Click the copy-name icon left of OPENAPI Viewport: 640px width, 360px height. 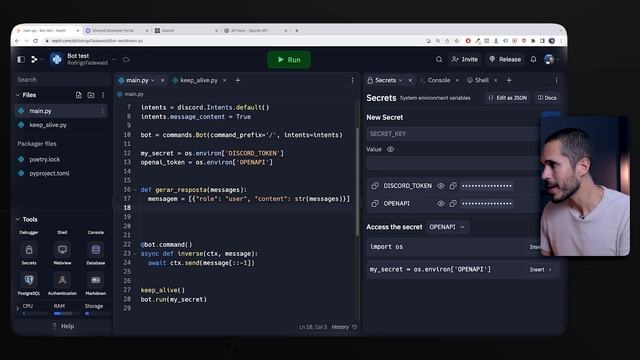375,203
